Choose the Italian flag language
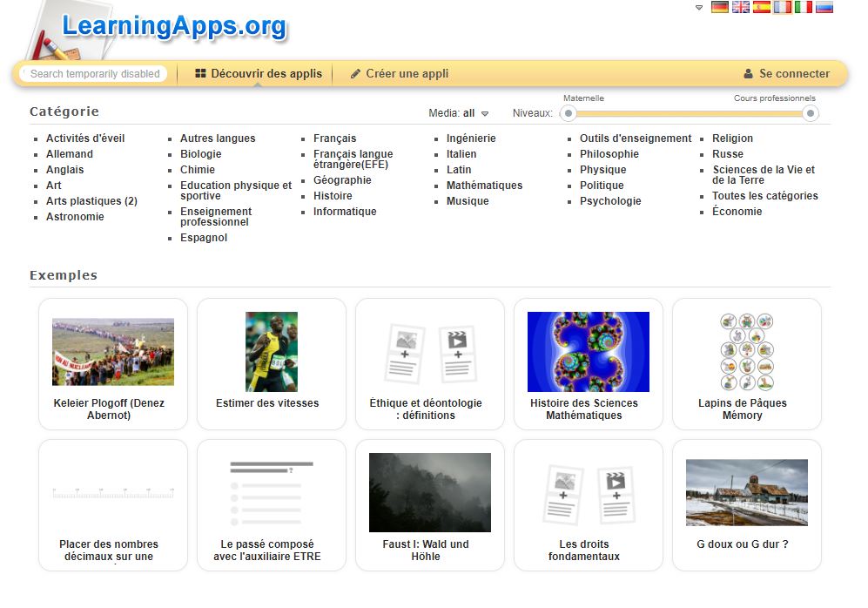 [x=804, y=7]
